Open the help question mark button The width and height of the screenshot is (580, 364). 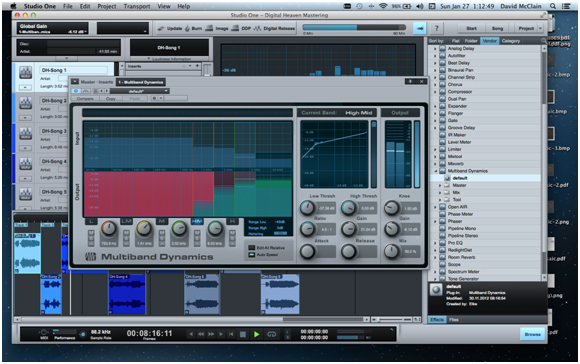coord(436,28)
